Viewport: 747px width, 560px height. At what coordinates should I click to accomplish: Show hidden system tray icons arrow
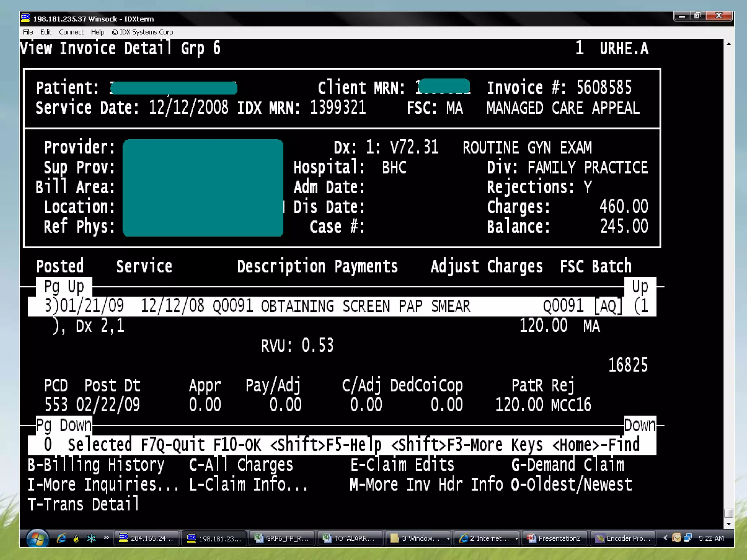(x=665, y=538)
